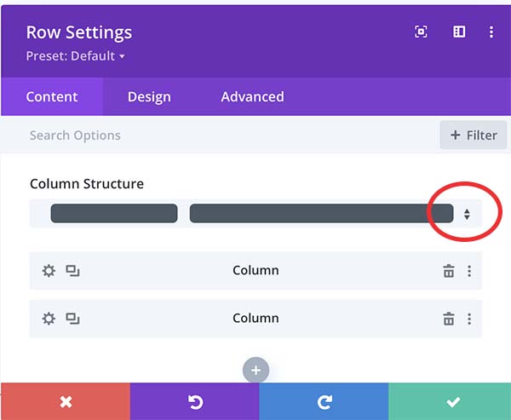Open Row Settings three-dot menu
The image size is (511, 420).
(491, 32)
